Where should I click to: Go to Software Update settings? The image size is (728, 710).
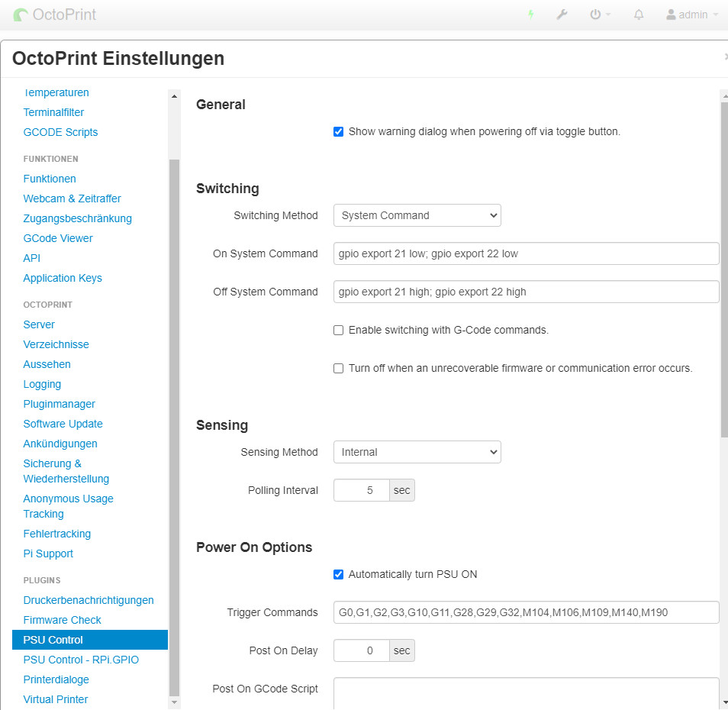coord(63,424)
